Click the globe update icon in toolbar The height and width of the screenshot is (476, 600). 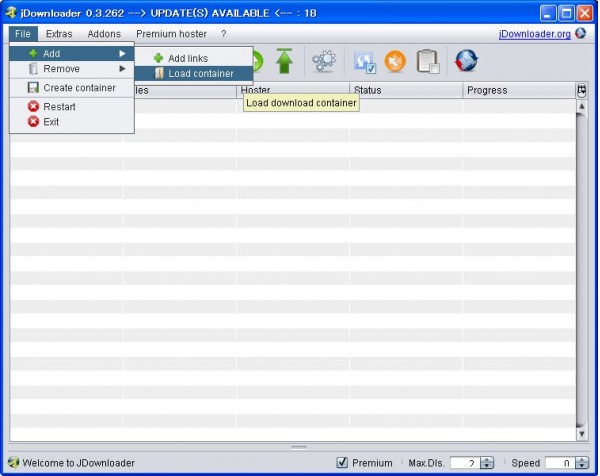pyautogui.click(x=466, y=61)
